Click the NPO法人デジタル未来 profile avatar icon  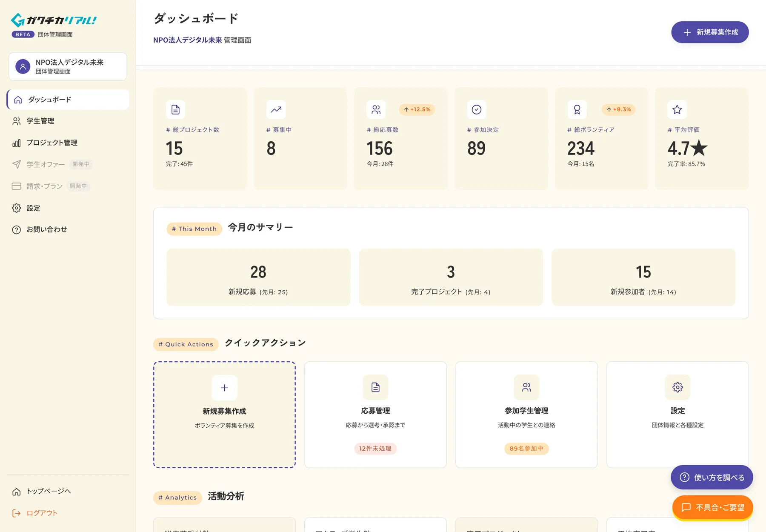click(x=23, y=66)
